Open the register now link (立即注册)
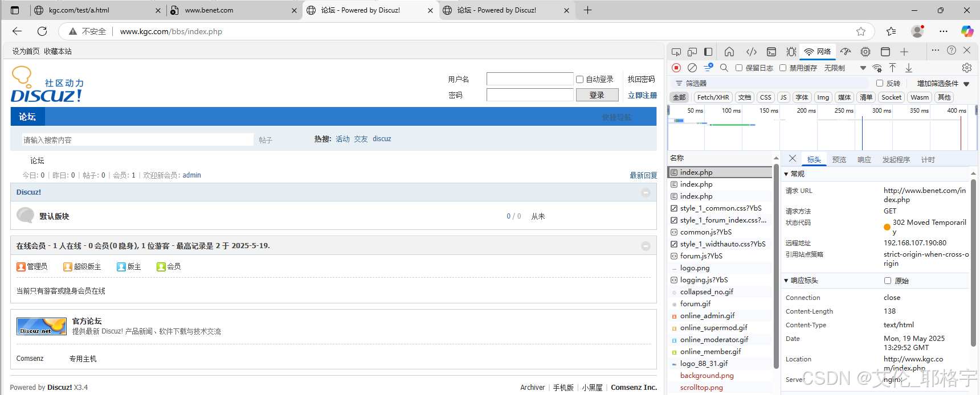This screenshot has width=980, height=395. pyautogui.click(x=642, y=96)
